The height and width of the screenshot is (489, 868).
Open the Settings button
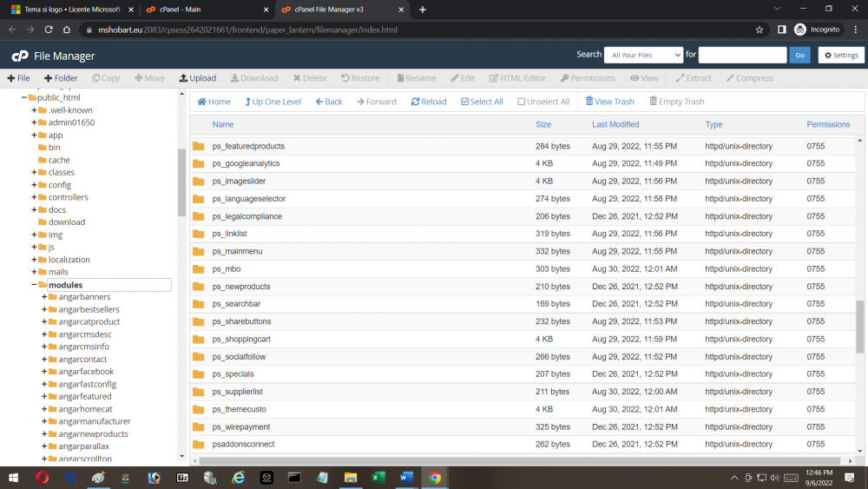click(841, 55)
